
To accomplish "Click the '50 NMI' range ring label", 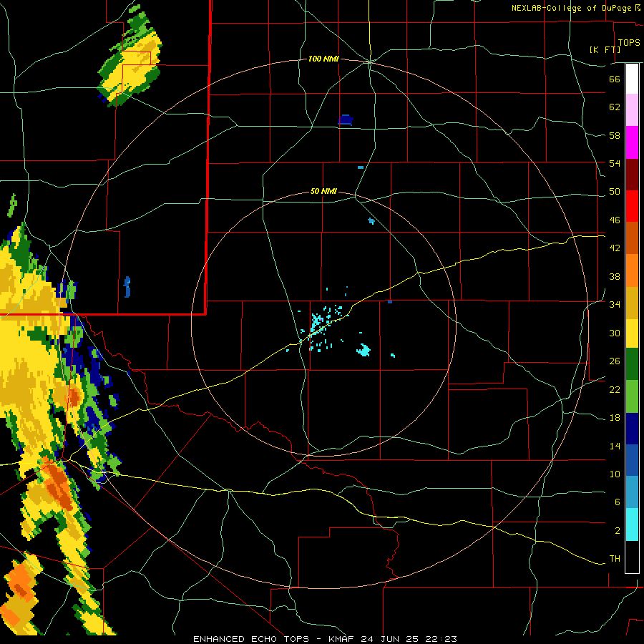I will [x=323, y=191].
